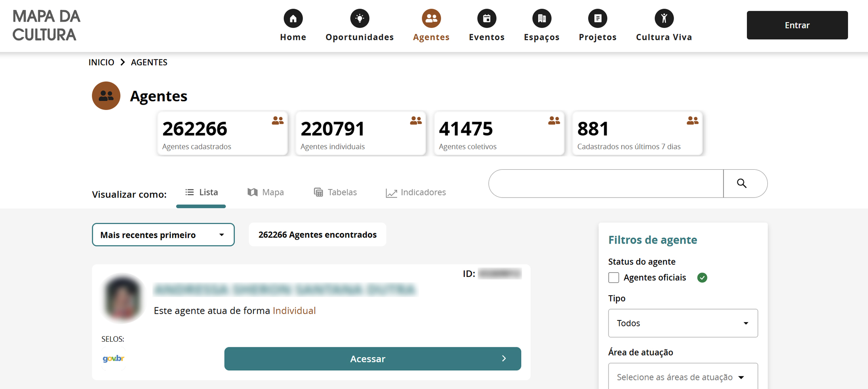Go to the INICIO breadcrumb link
Viewport: 868px width, 389px height.
pos(102,62)
